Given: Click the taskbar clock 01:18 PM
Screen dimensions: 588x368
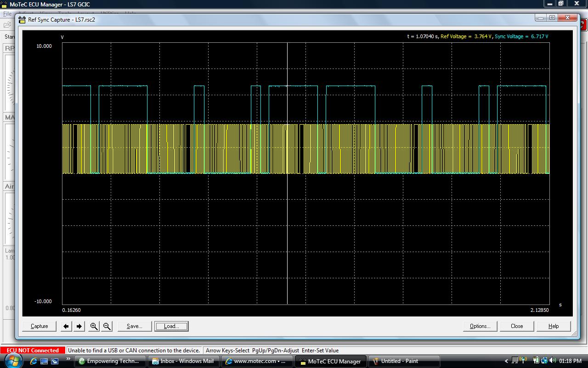Looking at the screenshot, I should tap(570, 361).
